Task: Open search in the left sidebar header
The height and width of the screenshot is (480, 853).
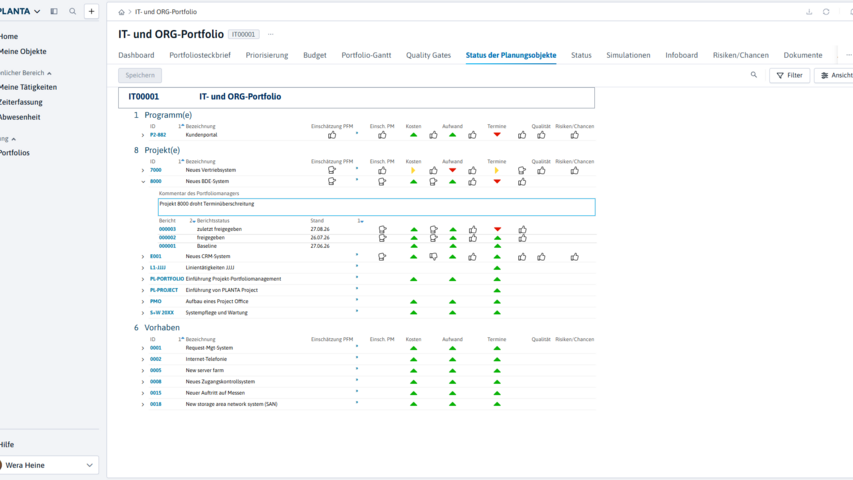Action: (x=72, y=11)
